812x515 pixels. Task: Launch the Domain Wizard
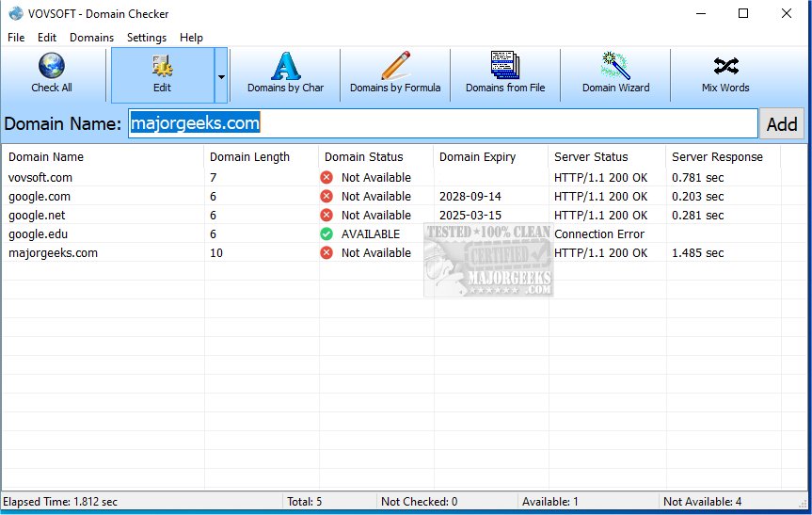click(615, 67)
